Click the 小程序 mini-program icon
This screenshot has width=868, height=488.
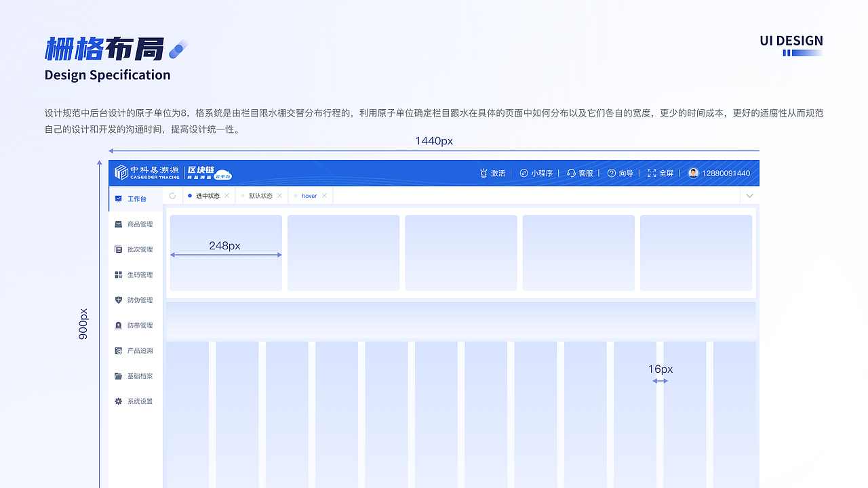tap(522, 173)
